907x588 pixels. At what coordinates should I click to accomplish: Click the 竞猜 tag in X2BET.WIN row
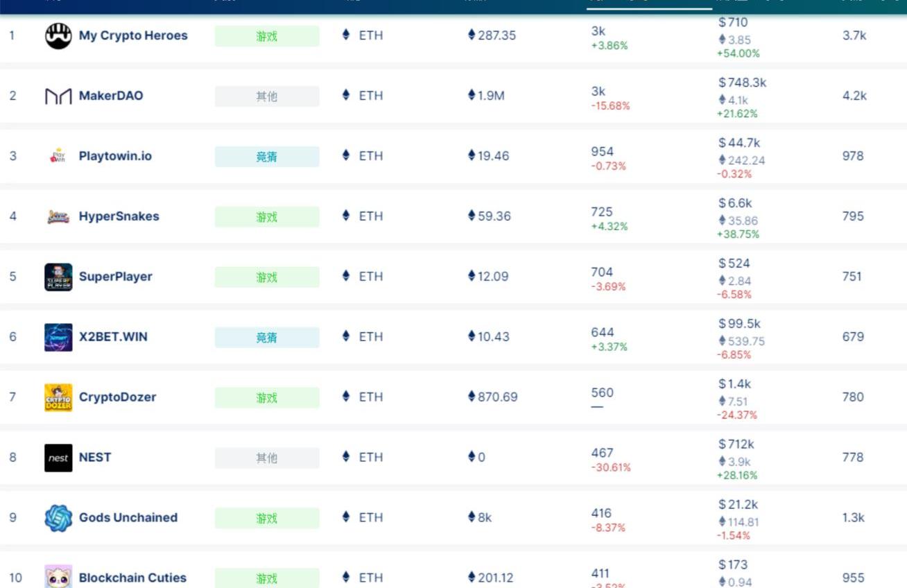(267, 338)
